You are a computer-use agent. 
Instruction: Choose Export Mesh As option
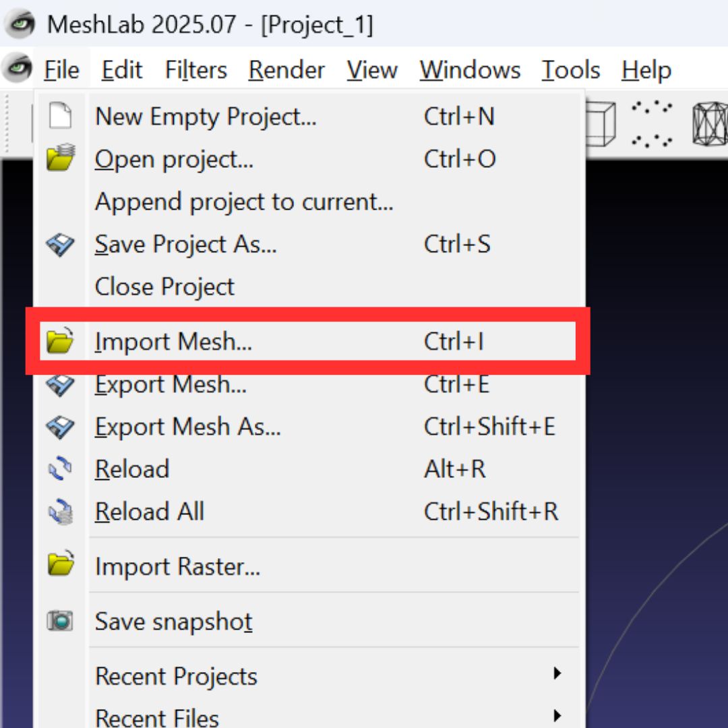pos(187,426)
